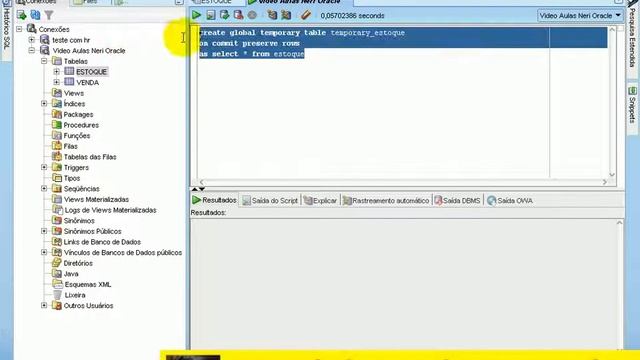The height and width of the screenshot is (360, 640).
Task: Expand the VENDA table node
Action: (x=57, y=82)
